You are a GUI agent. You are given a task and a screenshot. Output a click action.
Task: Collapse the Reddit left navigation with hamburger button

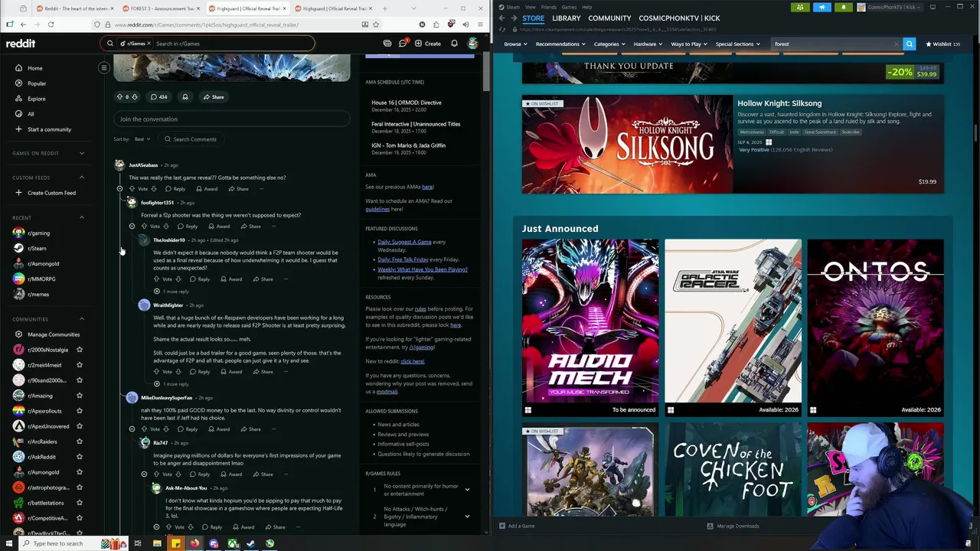click(104, 67)
